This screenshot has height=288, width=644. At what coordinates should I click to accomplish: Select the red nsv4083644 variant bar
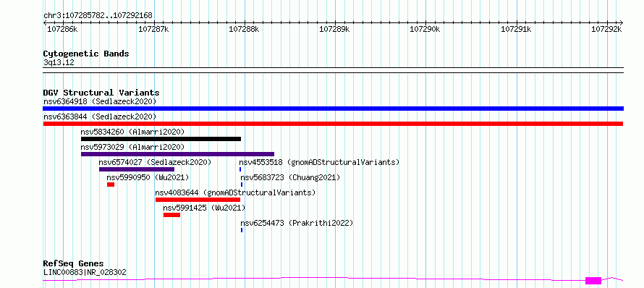(x=198, y=200)
